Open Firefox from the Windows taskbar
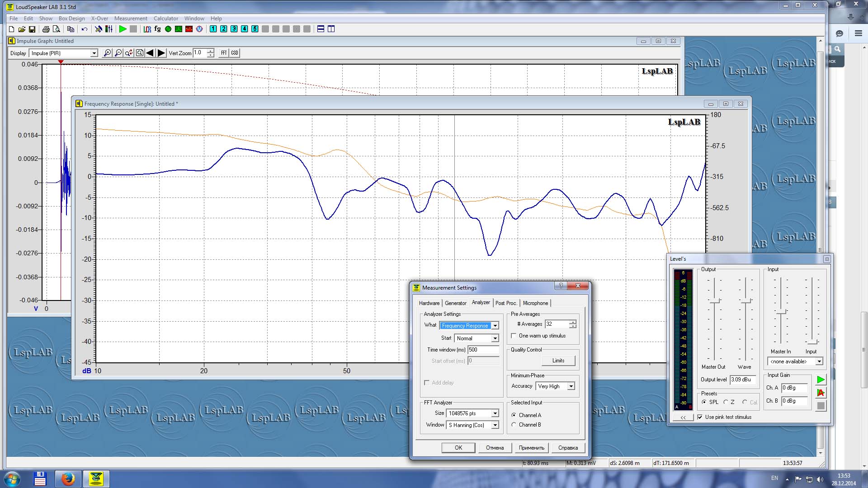The width and height of the screenshot is (868, 488). coord(68,479)
